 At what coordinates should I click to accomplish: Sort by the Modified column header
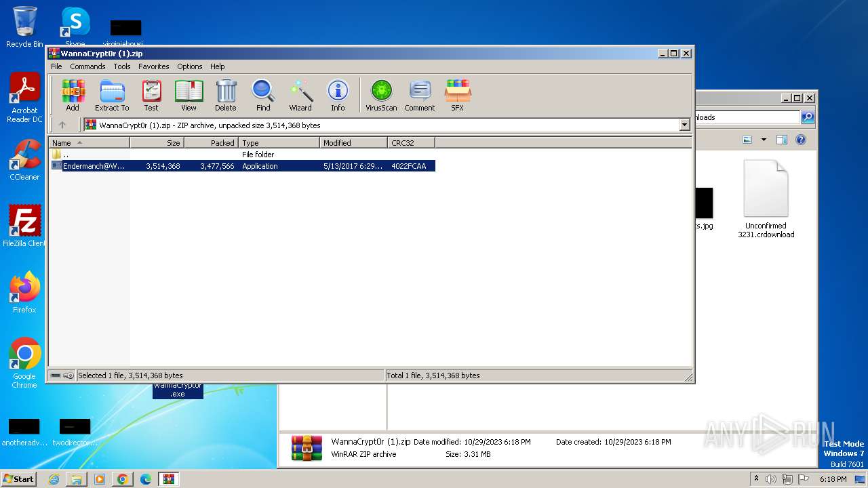point(354,143)
